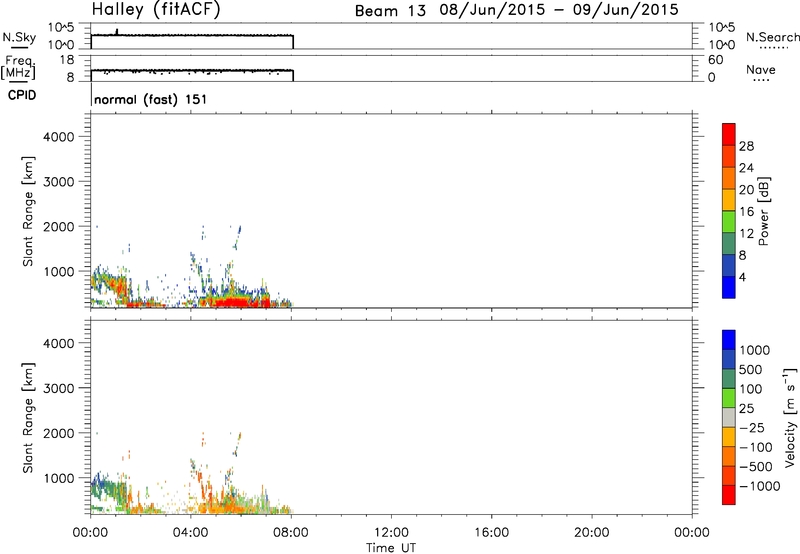Click the gray segment of the Velocity color bar
This screenshot has width=800, height=554.
pyautogui.click(x=729, y=418)
